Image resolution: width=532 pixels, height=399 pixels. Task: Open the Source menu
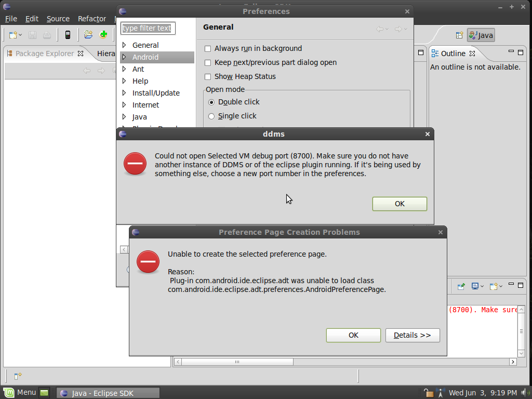(58, 19)
